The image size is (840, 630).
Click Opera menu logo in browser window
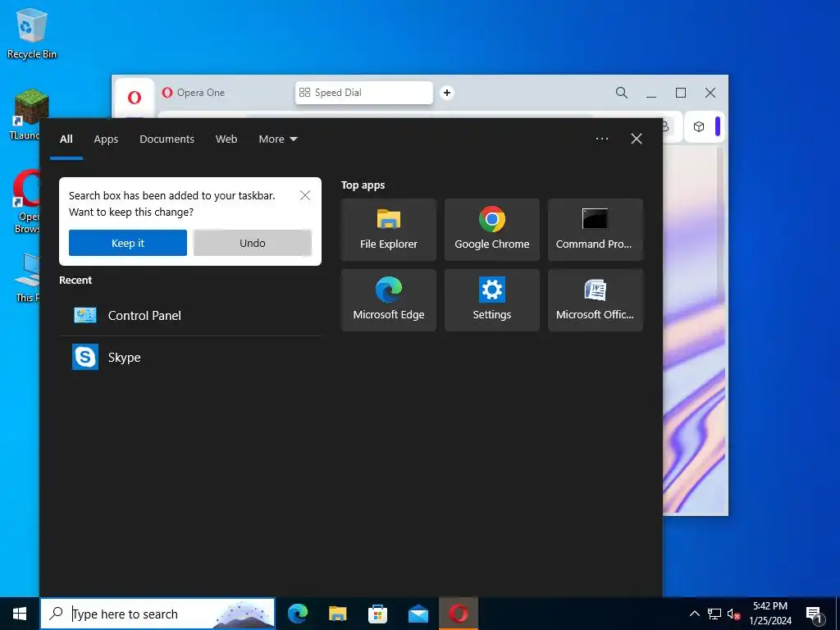pos(135,97)
